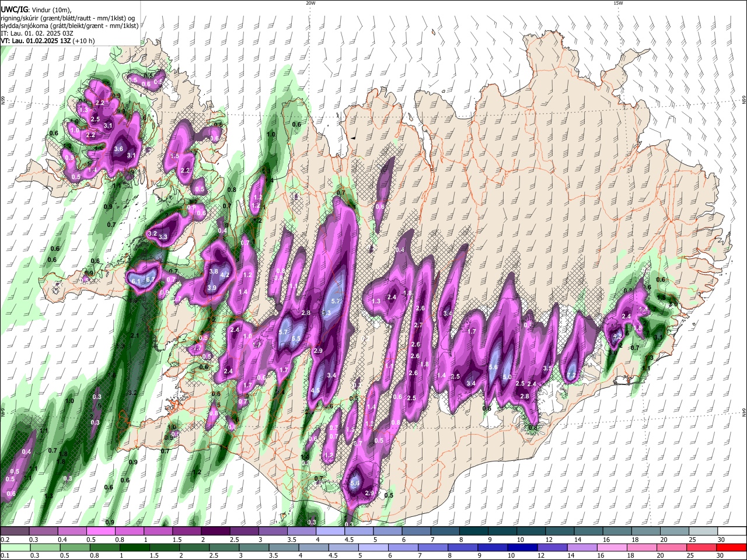The width and height of the screenshot is (747, 560).
Task: Click the '5.0' precipitation value on the map
Action: (507, 377)
